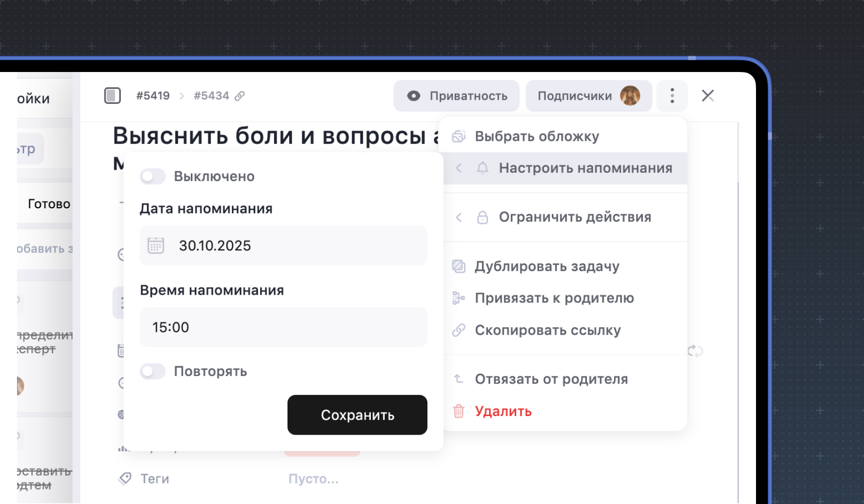Click the trash icon next to Удалить
This screenshot has width=864, height=504.
(458, 411)
